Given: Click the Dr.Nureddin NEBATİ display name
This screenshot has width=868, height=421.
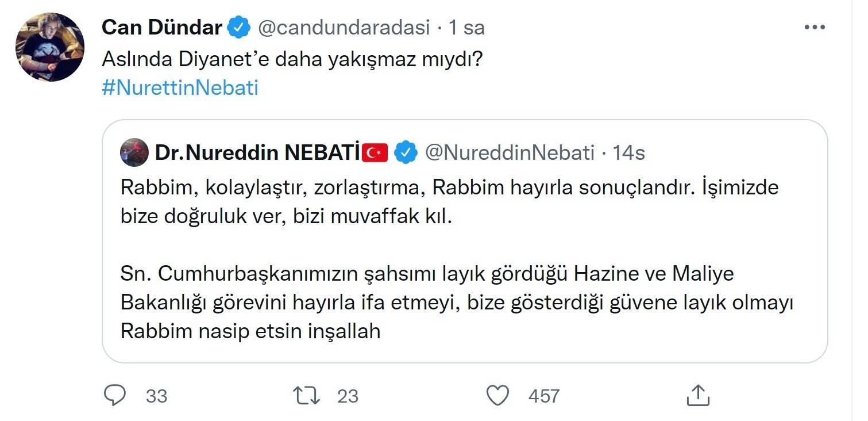Looking at the screenshot, I should pos(259,152).
